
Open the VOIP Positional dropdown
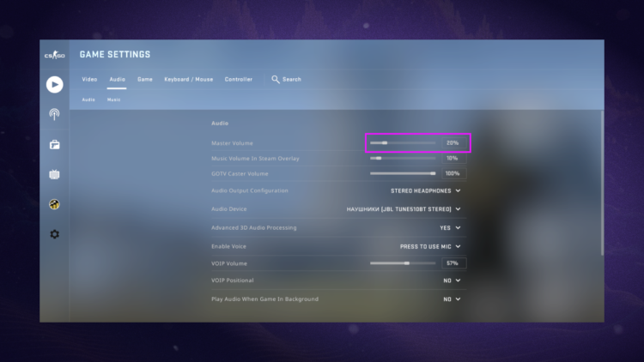452,281
